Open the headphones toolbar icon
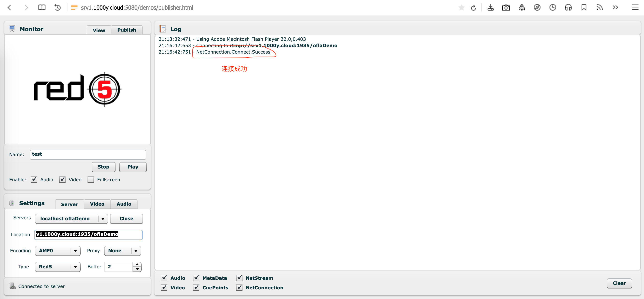The width and height of the screenshot is (644, 299). pyautogui.click(x=568, y=8)
